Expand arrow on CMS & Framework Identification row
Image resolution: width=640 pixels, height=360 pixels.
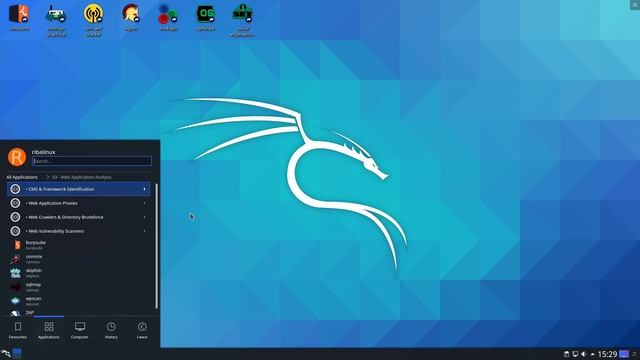click(144, 189)
